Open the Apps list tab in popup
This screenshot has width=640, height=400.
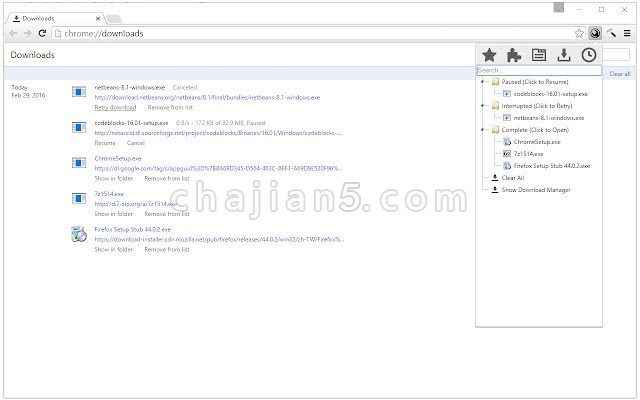(x=539, y=55)
